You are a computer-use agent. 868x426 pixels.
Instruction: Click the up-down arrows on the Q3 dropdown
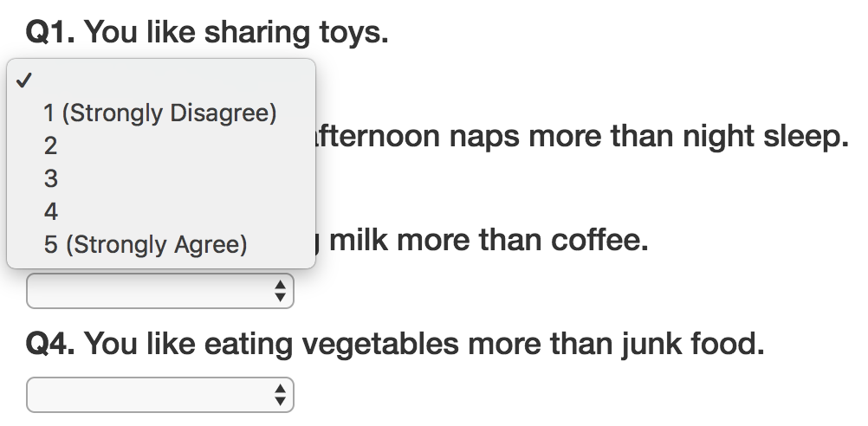click(279, 291)
